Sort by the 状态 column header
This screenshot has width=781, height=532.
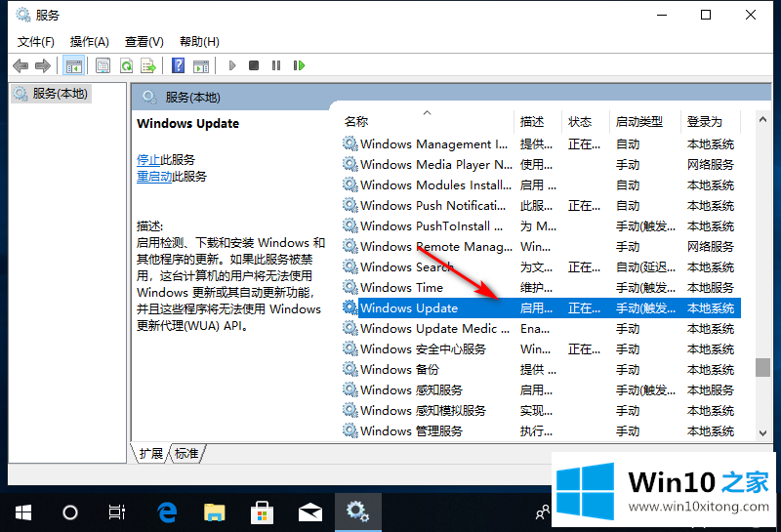pos(586,122)
